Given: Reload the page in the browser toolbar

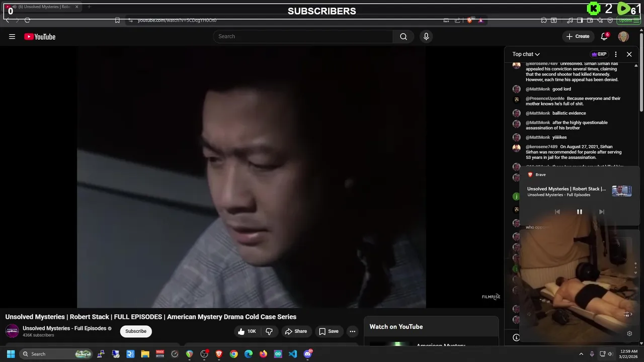Looking at the screenshot, I should pos(27,20).
